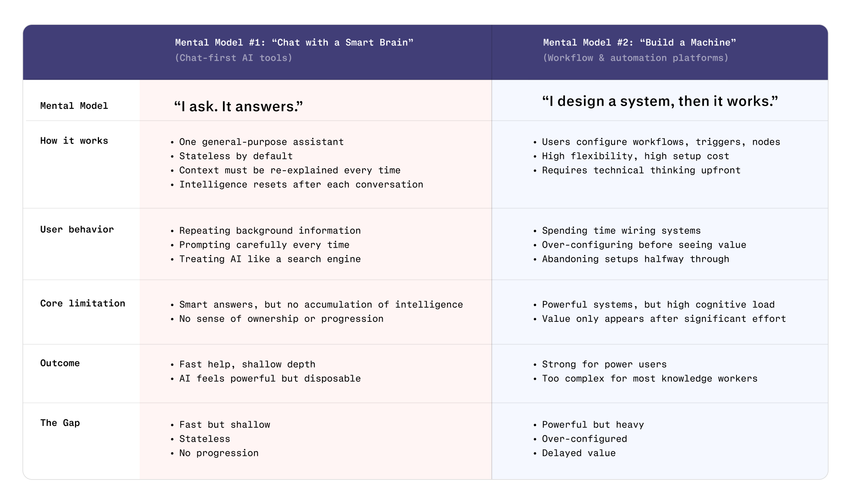Select "Powerful but heavy" bullet
Screen dimensions: 851x504
pos(593,425)
